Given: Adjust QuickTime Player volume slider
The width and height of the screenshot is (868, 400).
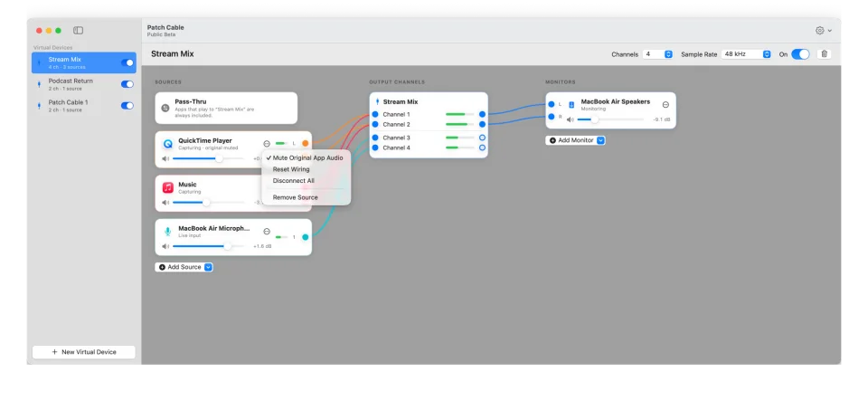Looking at the screenshot, I should click(x=208, y=158).
